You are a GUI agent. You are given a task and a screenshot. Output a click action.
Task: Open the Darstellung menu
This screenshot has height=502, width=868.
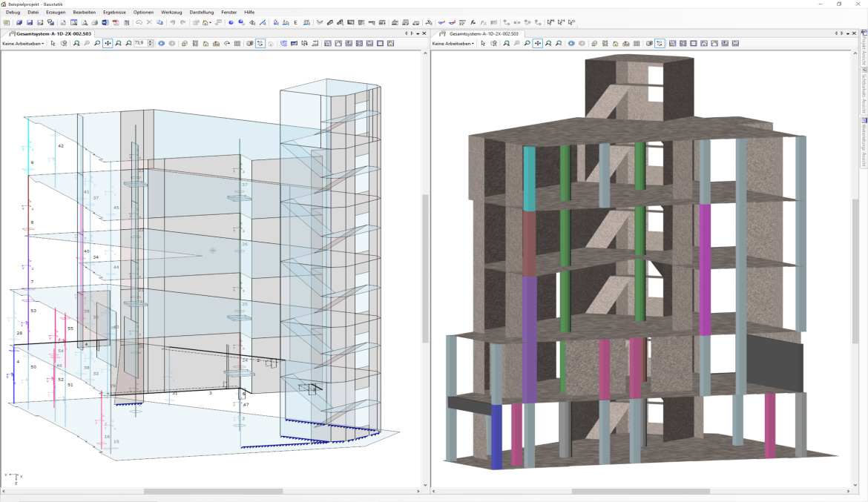(201, 13)
